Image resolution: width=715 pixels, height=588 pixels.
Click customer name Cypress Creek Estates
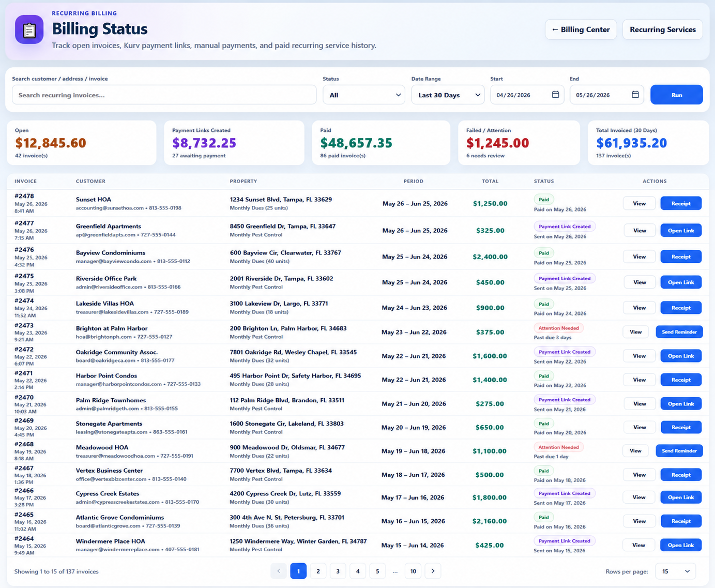108,494
